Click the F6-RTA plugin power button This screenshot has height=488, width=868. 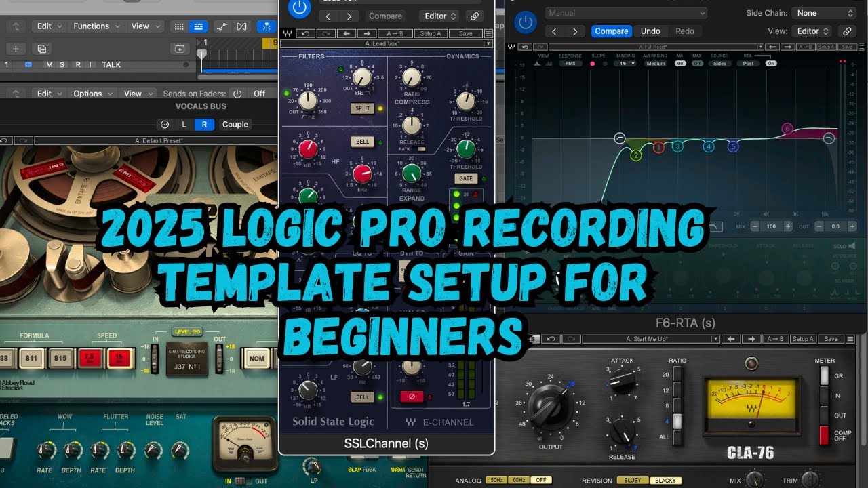pyautogui.click(x=525, y=22)
